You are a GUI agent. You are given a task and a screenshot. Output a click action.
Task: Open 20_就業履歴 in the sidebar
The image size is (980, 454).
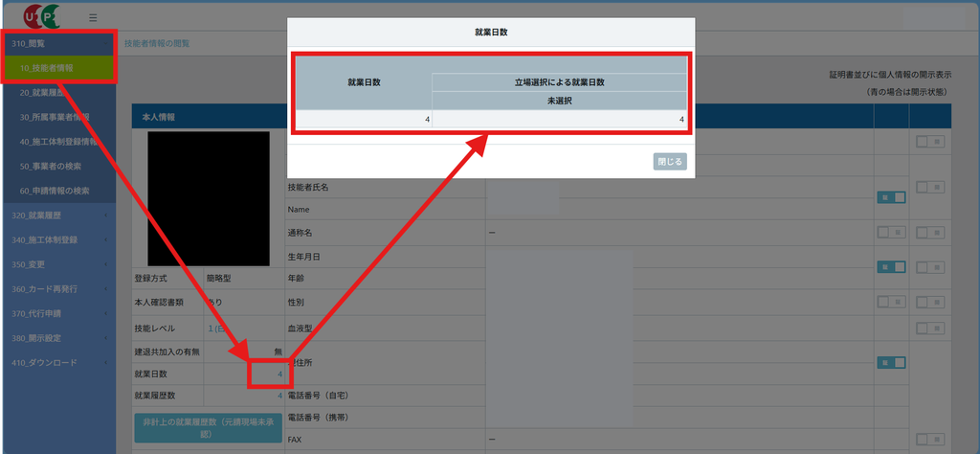click(58, 93)
